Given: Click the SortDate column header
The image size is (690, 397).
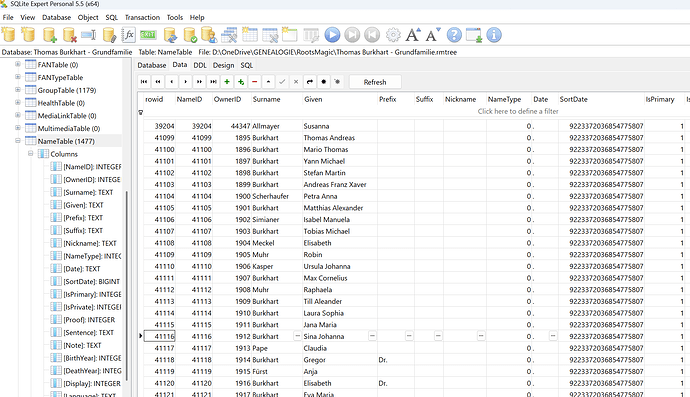Looking at the screenshot, I should click(601, 99).
